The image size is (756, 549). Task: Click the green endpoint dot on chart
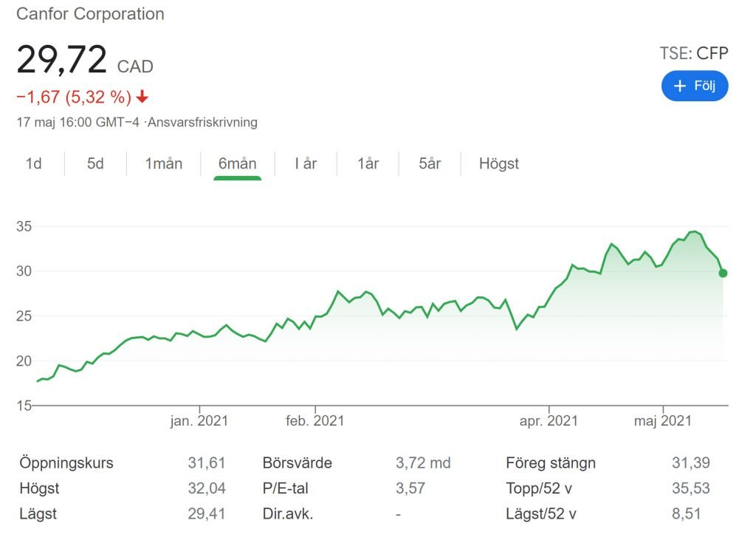723,273
